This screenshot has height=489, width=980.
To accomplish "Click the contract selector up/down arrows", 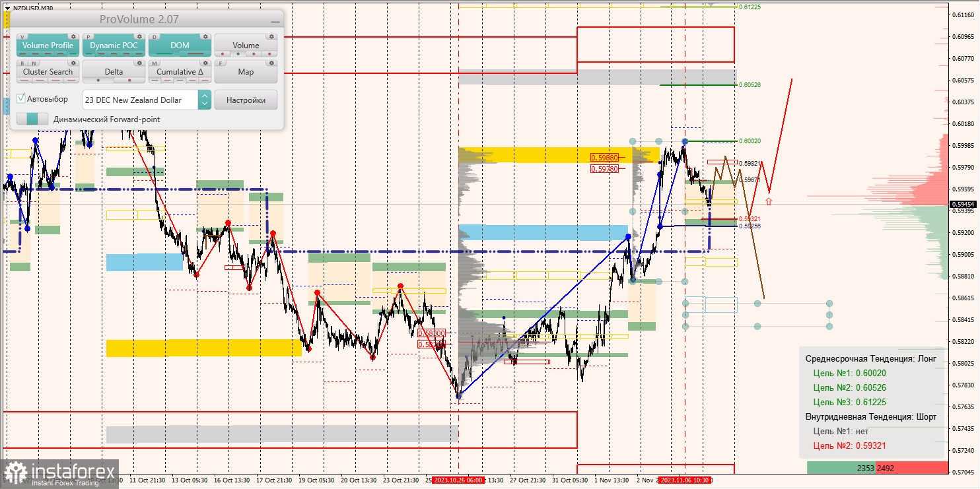I will click(x=205, y=100).
